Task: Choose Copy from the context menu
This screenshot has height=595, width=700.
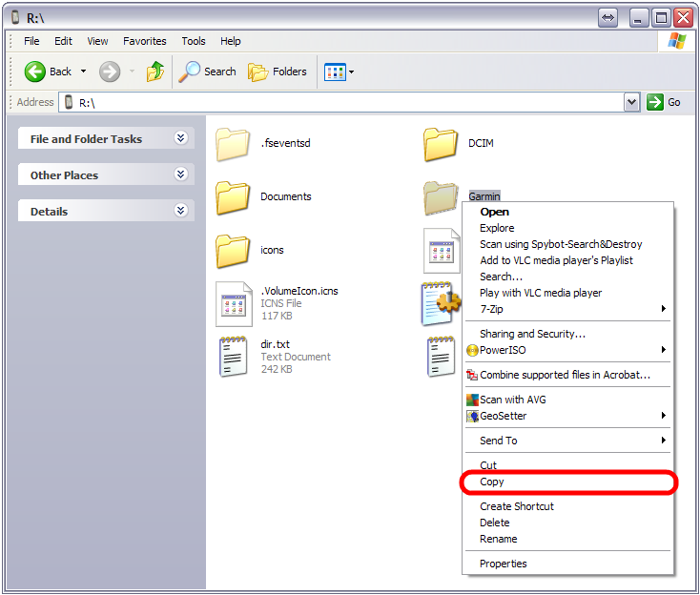Action: [492, 482]
